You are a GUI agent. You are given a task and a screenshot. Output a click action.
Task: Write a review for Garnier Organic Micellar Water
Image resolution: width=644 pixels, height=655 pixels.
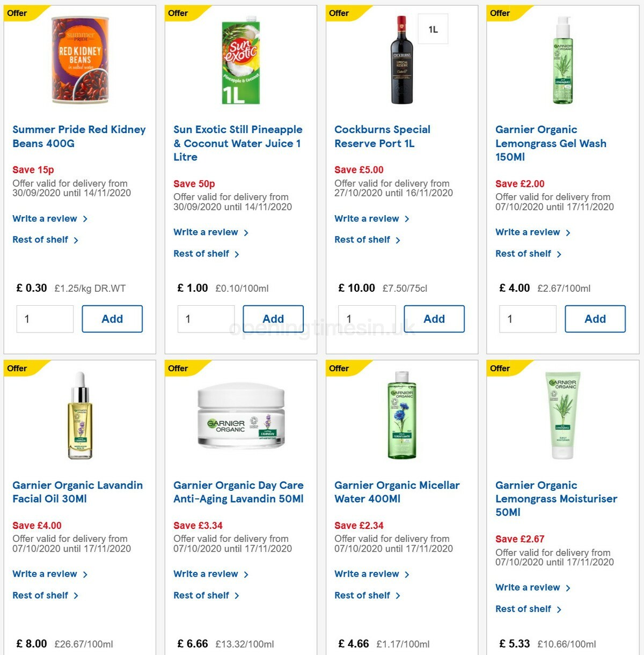point(367,573)
